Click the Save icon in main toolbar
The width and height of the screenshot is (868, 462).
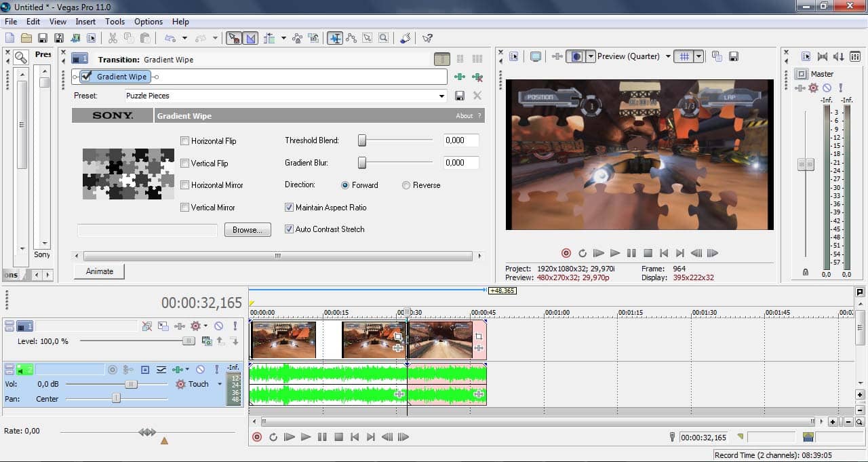(43, 38)
